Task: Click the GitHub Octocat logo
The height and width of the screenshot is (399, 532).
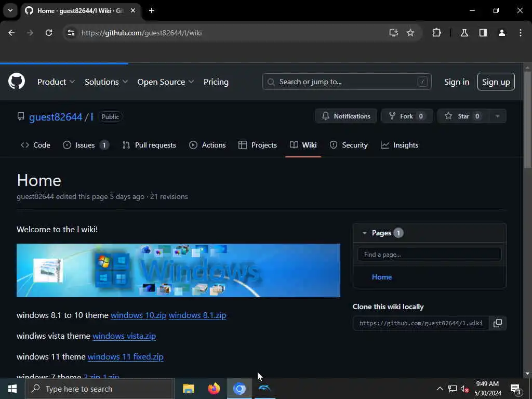Action: pyautogui.click(x=17, y=82)
